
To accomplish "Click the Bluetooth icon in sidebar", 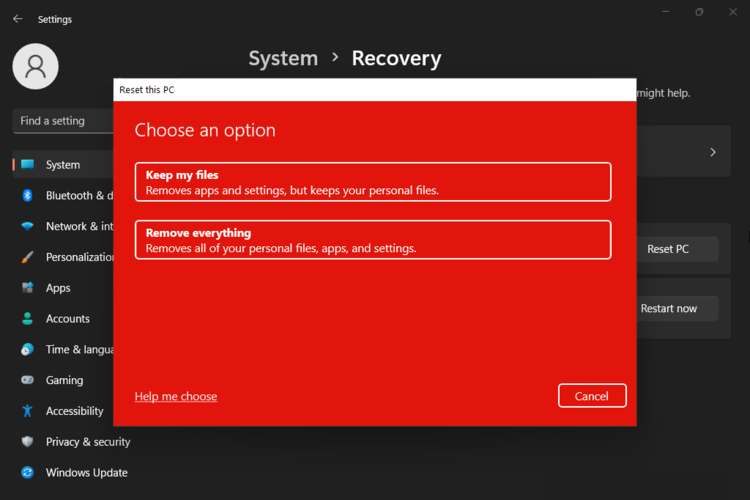I will 27,196.
